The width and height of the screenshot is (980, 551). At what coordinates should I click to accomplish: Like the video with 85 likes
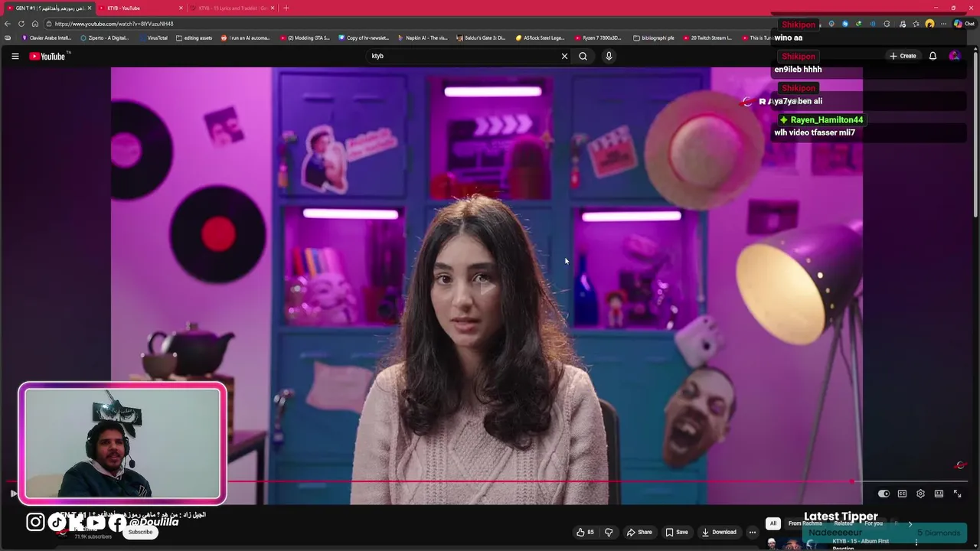(585, 532)
